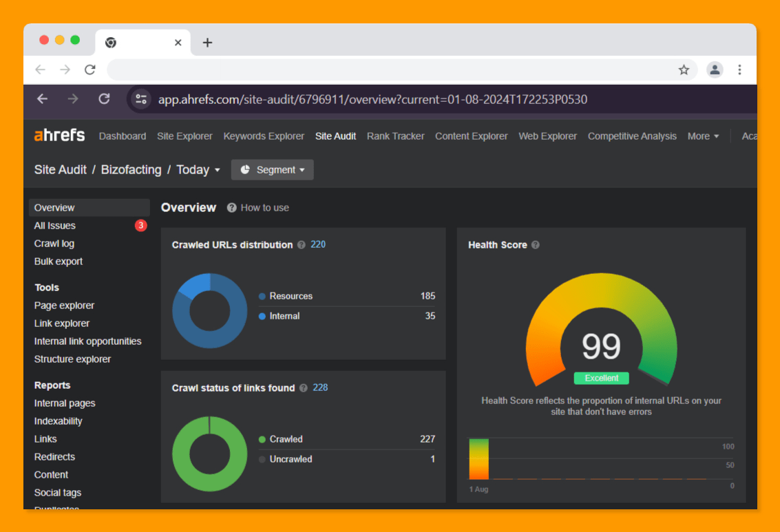Open the Today crawl date dropdown
Viewport: 780px width, 532px height.
pyautogui.click(x=198, y=170)
